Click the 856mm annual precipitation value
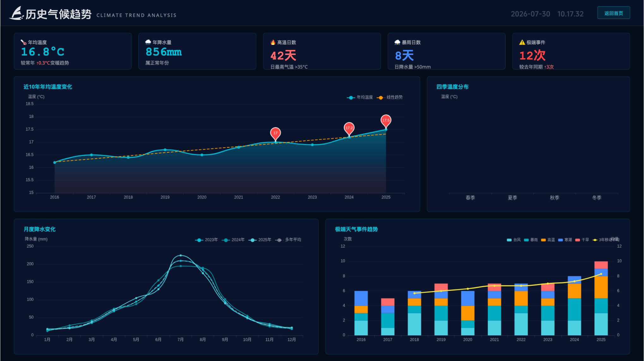The width and height of the screenshot is (644, 361). [x=164, y=52]
